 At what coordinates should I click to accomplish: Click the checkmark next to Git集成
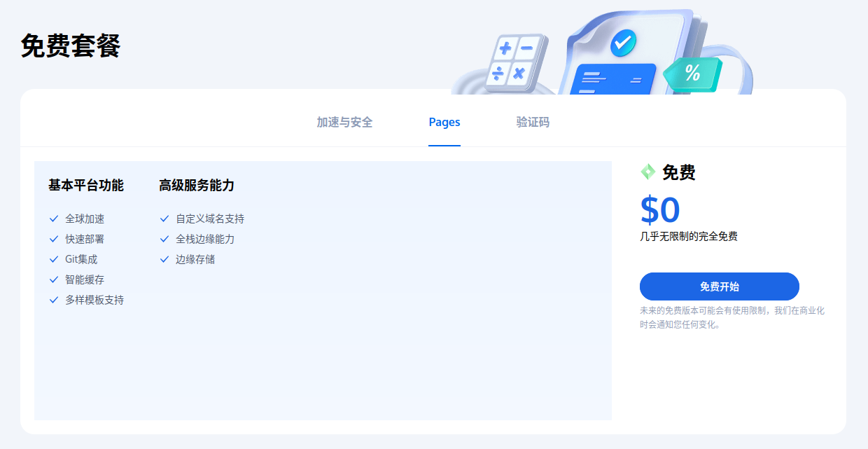[54, 259]
